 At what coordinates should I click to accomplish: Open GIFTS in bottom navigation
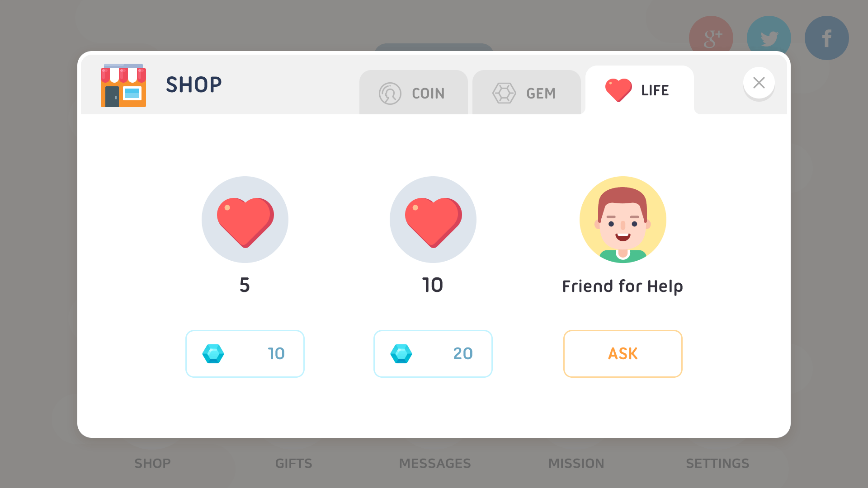pyautogui.click(x=294, y=464)
